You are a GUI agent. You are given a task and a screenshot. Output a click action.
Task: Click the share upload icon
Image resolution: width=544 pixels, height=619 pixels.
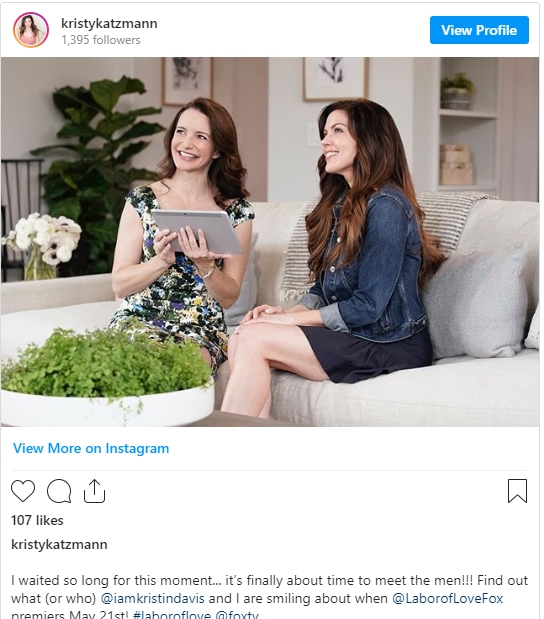94,491
